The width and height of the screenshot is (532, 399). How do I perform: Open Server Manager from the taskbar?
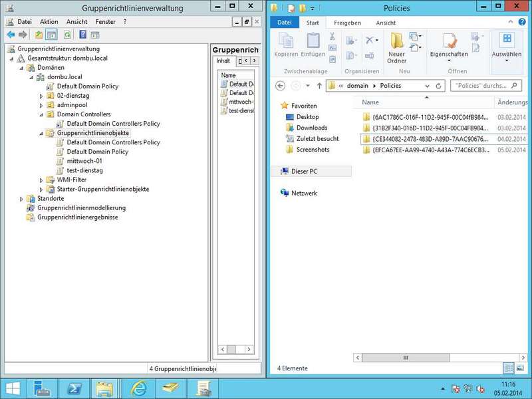[x=43, y=389]
